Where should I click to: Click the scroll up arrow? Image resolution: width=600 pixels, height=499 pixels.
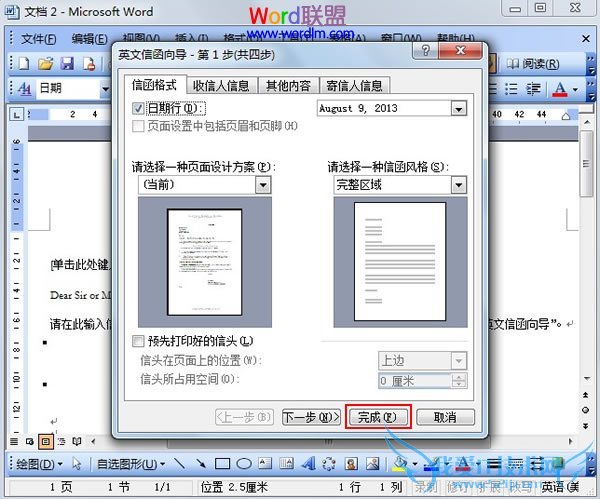point(586,122)
